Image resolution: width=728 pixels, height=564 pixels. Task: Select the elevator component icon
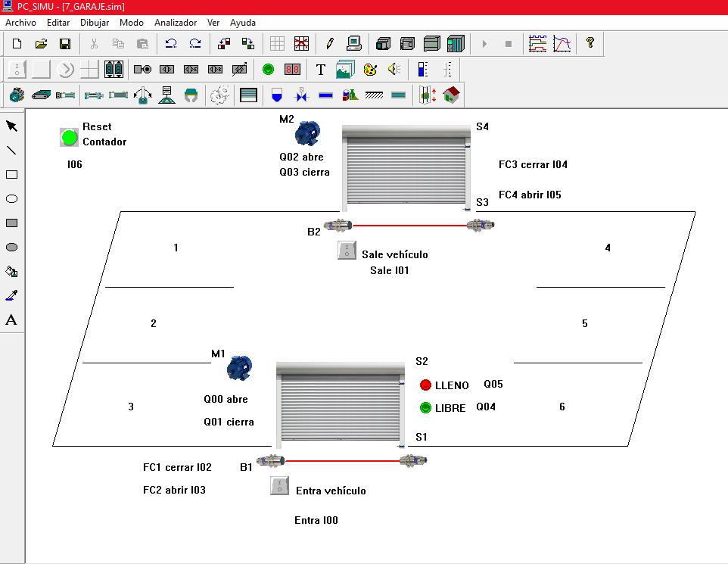(x=428, y=95)
